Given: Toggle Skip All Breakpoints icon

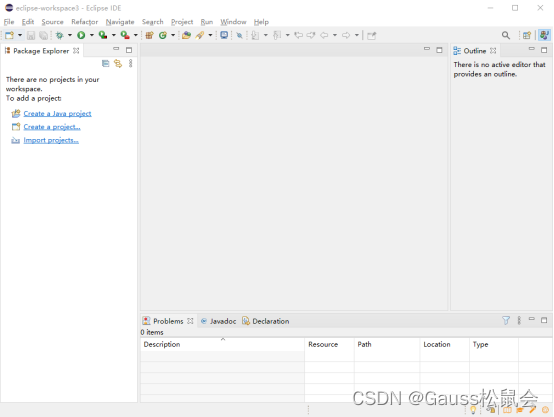Looking at the screenshot, I should click(240, 35).
